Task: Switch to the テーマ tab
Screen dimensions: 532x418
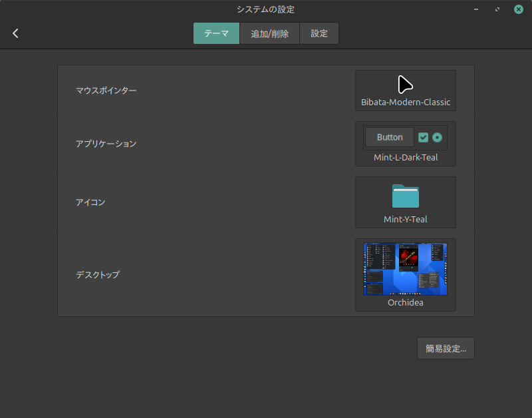Action: click(x=216, y=33)
